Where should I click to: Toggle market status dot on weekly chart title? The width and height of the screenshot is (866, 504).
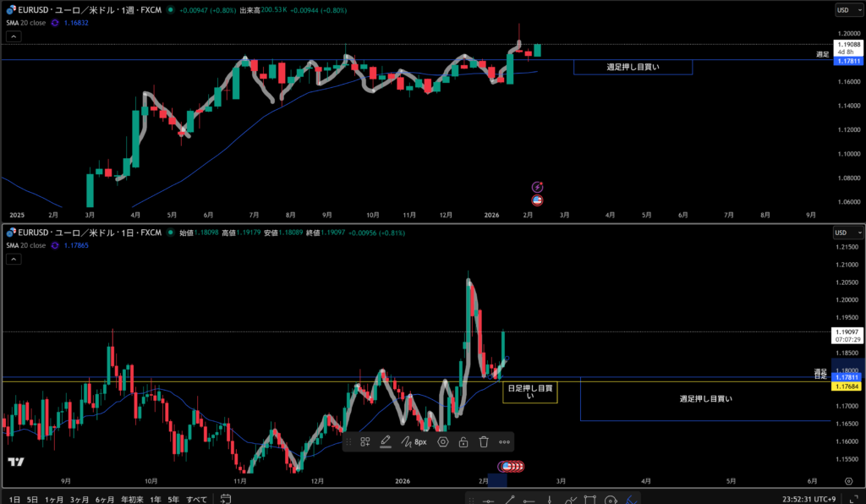(x=171, y=10)
